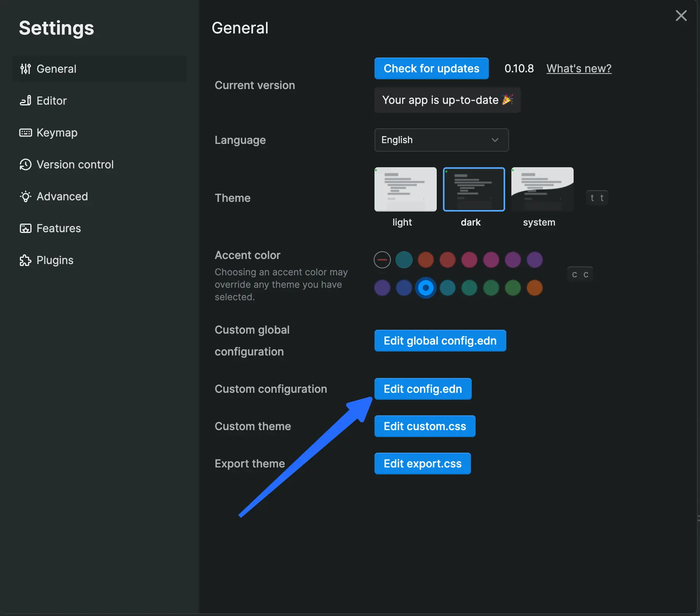The image size is (700, 616).
Task: Click the Editor writing icon
Action: tap(26, 101)
